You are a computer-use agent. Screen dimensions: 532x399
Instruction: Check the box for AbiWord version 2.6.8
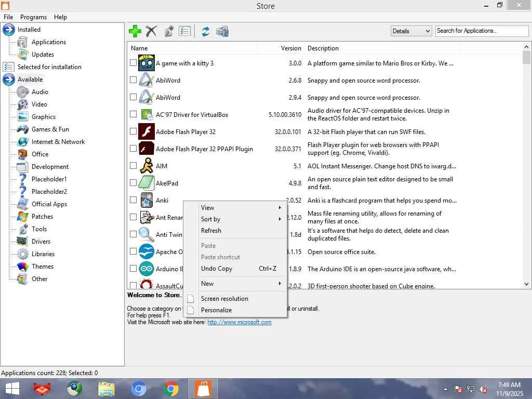pos(134,79)
